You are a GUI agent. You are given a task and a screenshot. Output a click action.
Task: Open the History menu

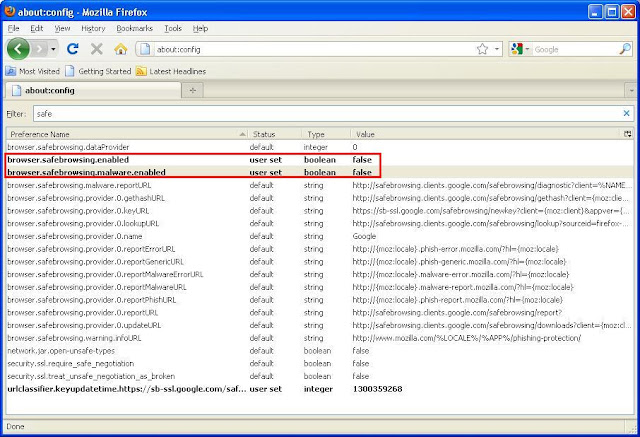93,28
